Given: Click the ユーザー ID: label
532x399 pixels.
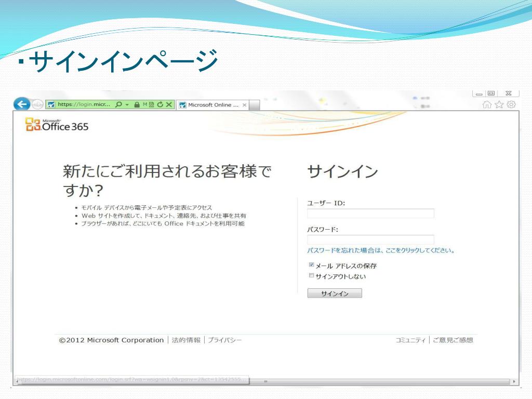Looking at the screenshot, I should click(326, 203).
